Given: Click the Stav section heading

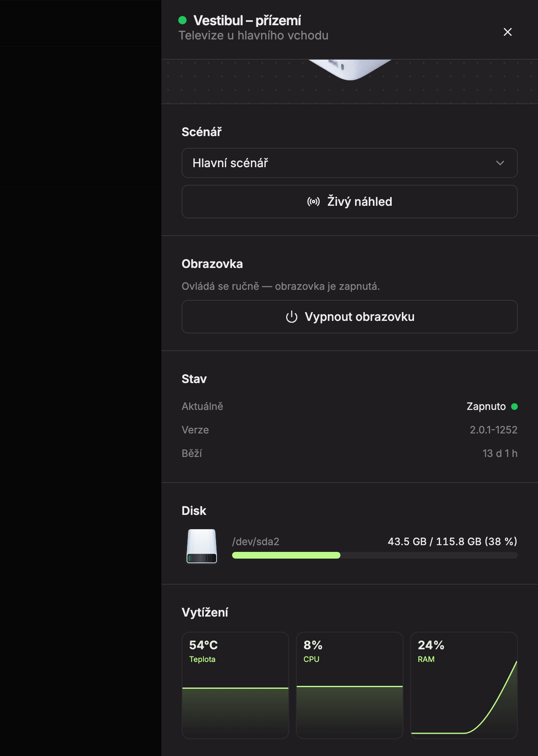Looking at the screenshot, I should point(194,379).
